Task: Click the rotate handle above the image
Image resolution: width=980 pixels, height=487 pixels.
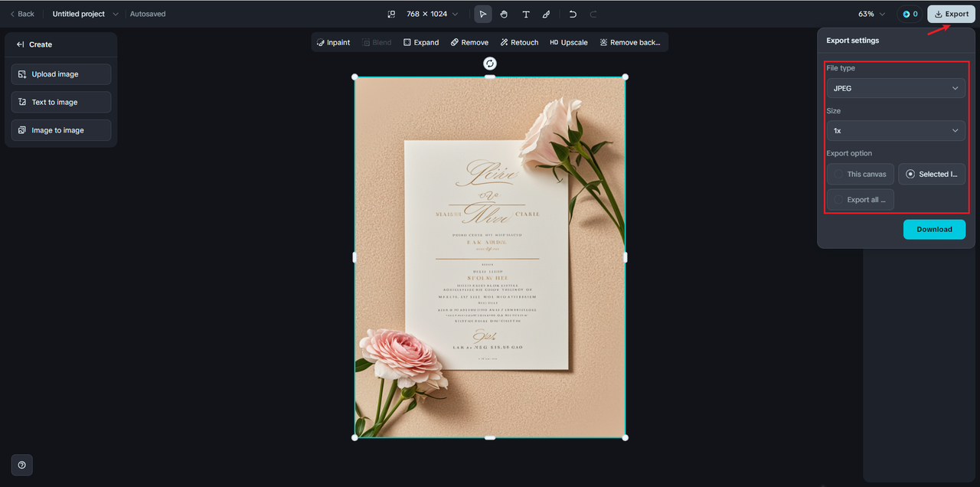Action: click(490, 64)
